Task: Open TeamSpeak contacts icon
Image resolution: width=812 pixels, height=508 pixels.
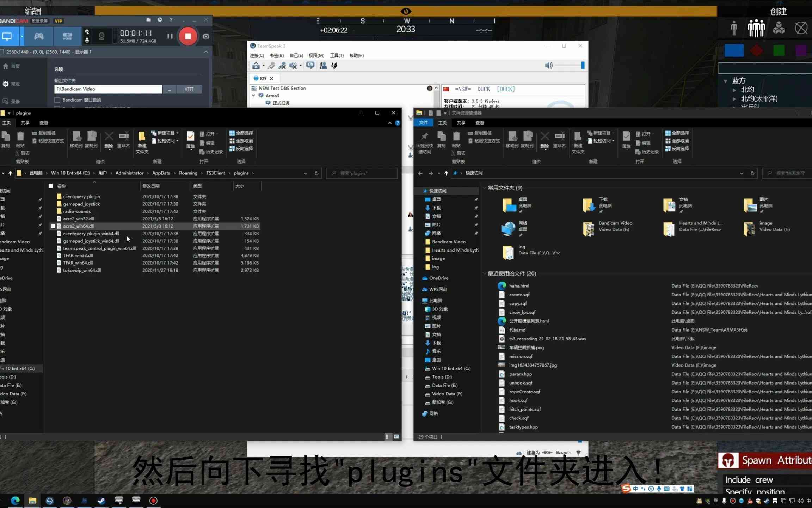Action: [323, 66]
